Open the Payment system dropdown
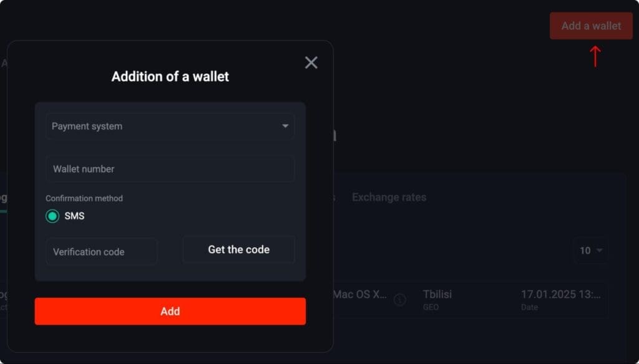 (x=170, y=127)
